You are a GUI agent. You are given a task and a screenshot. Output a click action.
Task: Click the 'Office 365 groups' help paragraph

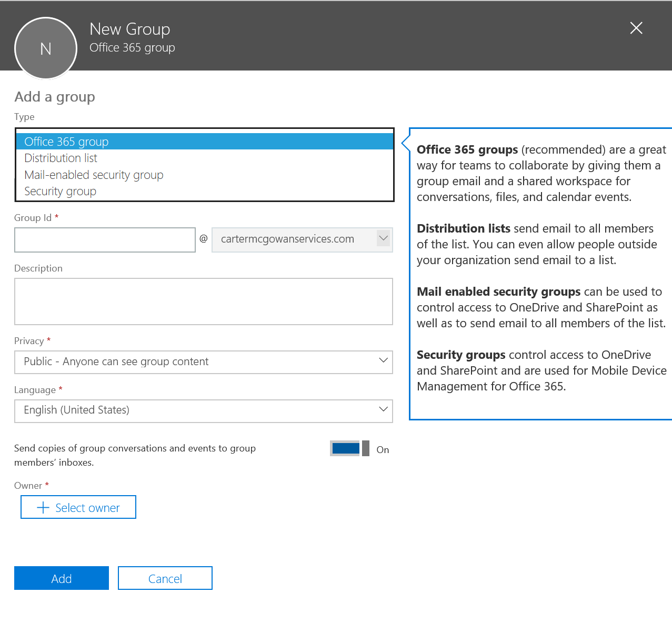(541, 173)
